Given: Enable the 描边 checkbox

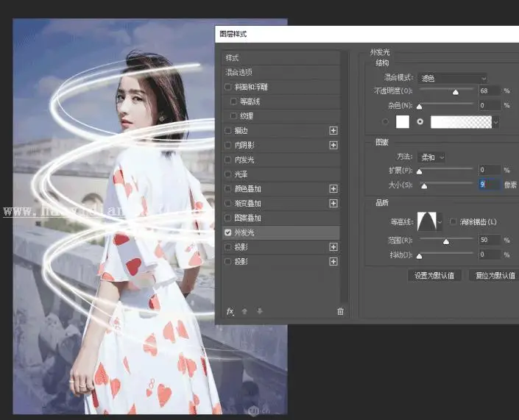Looking at the screenshot, I should tap(227, 131).
